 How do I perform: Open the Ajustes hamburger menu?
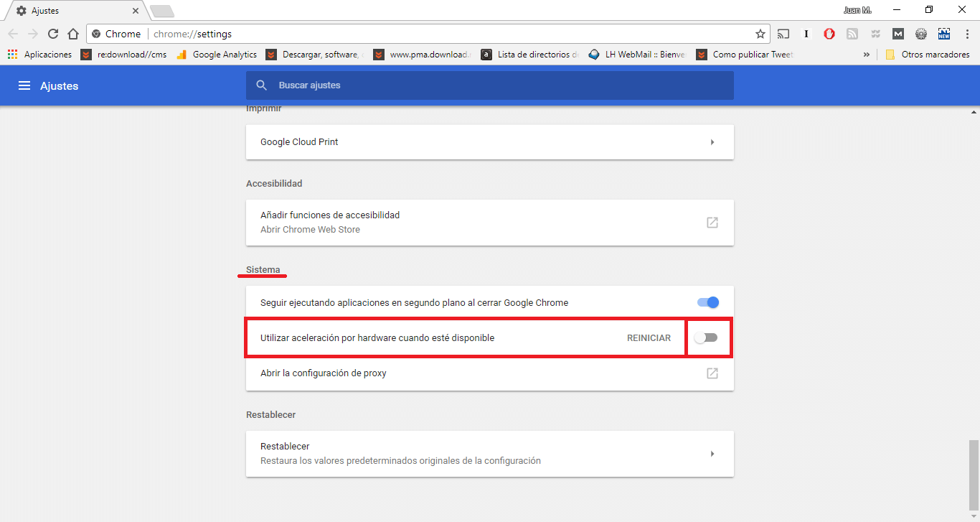coord(24,85)
